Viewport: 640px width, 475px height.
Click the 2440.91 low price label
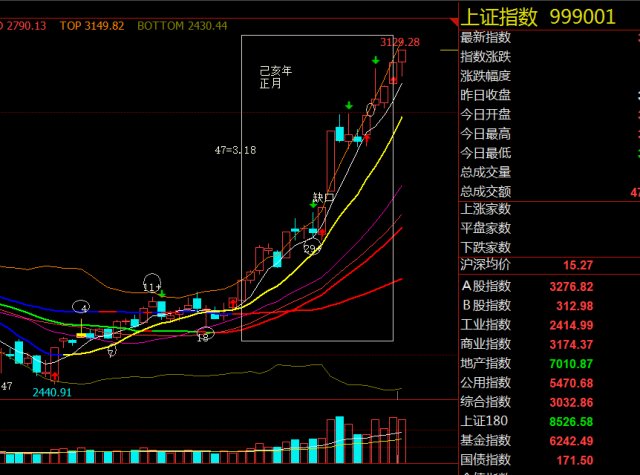click(51, 393)
